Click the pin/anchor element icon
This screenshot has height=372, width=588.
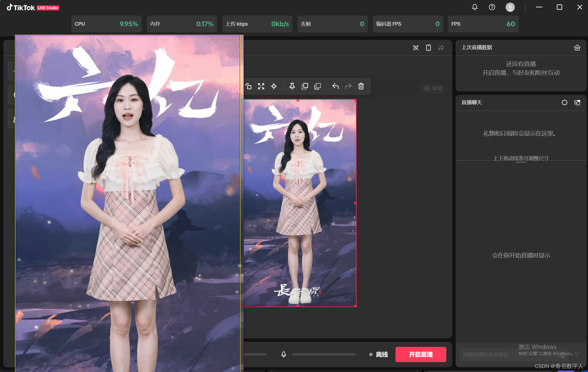(290, 87)
